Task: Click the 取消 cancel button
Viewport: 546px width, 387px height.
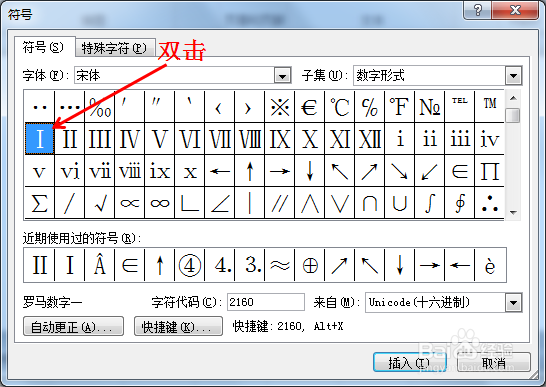Action: (x=494, y=363)
